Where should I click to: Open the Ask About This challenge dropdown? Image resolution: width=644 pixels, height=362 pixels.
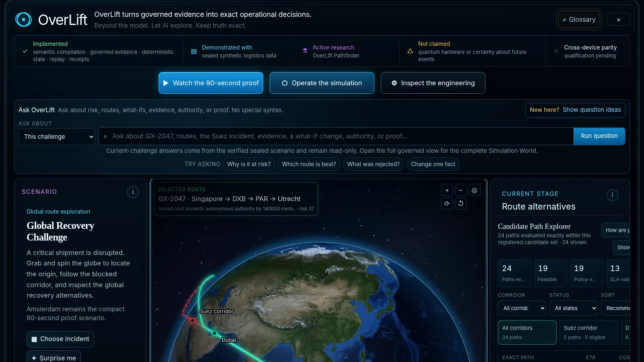[57, 137]
